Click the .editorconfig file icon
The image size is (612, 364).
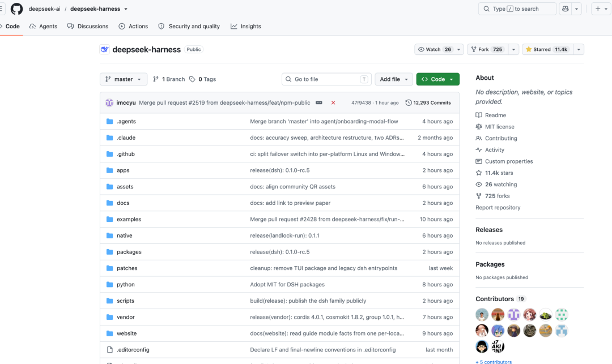pos(110,350)
